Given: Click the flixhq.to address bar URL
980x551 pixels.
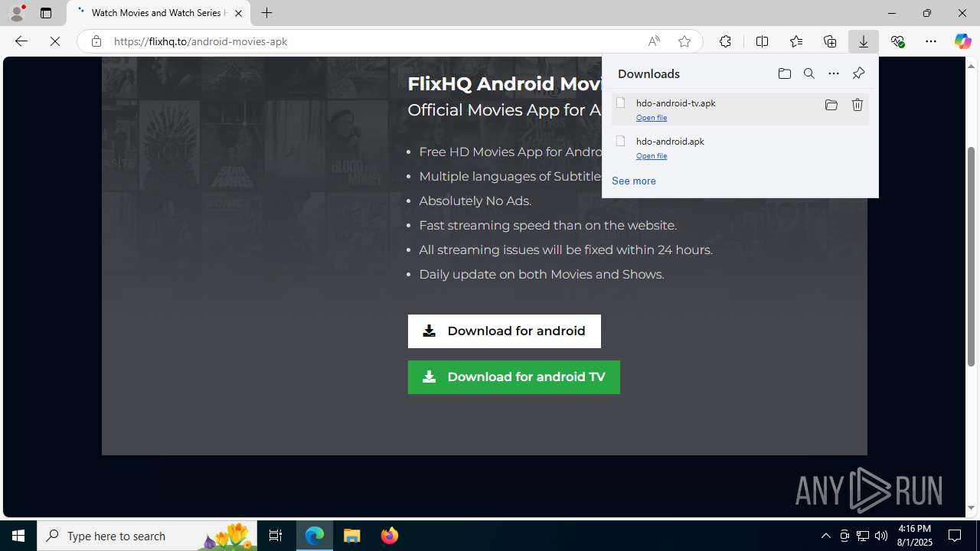Looking at the screenshot, I should coord(201,41).
